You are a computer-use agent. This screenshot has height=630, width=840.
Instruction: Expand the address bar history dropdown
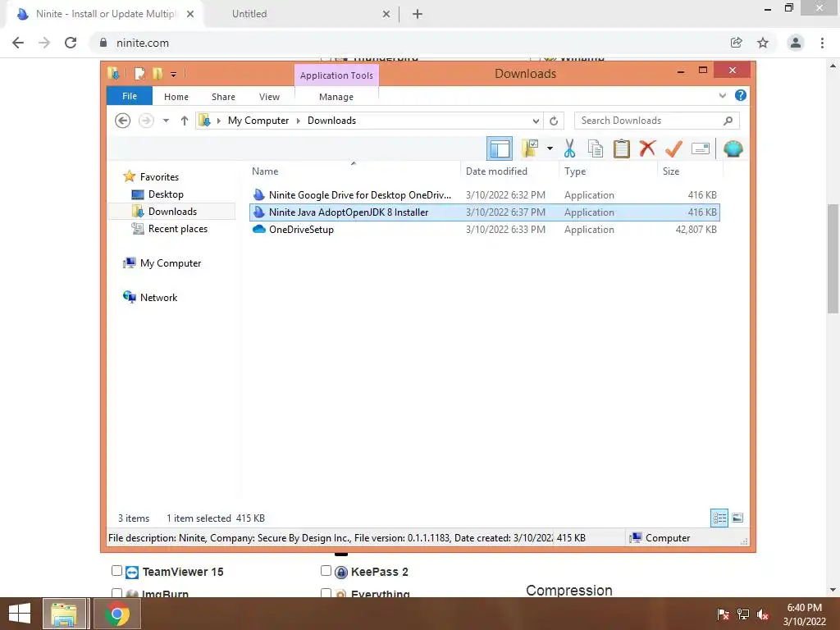tap(536, 121)
